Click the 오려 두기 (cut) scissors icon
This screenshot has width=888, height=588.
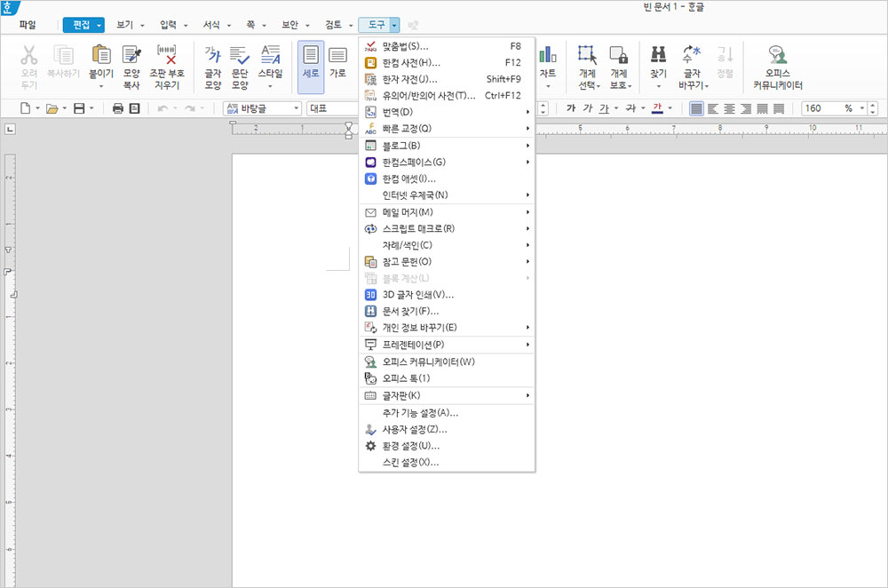[x=29, y=55]
